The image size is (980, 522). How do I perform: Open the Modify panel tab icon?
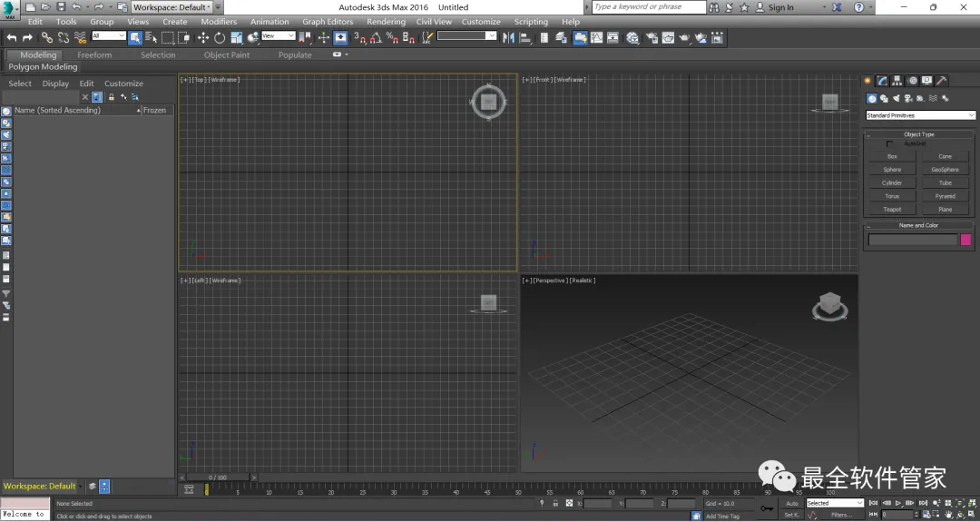click(x=882, y=81)
